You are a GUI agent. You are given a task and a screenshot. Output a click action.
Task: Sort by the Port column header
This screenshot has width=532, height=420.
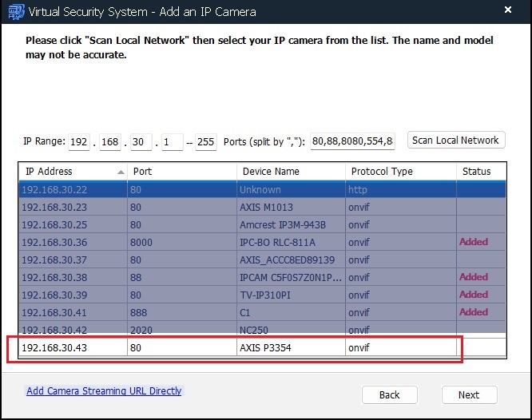(x=181, y=172)
